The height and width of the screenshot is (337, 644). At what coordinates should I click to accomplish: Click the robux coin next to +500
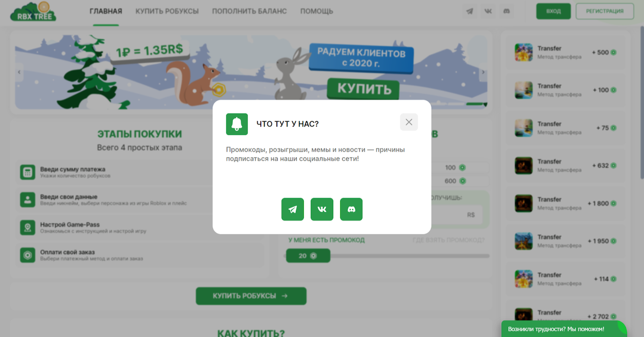coord(613,53)
